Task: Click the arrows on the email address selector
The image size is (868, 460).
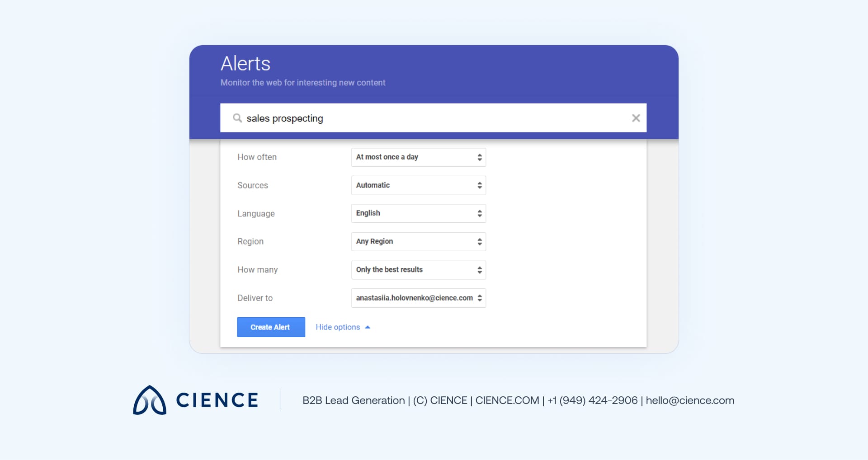Action: pos(480,298)
